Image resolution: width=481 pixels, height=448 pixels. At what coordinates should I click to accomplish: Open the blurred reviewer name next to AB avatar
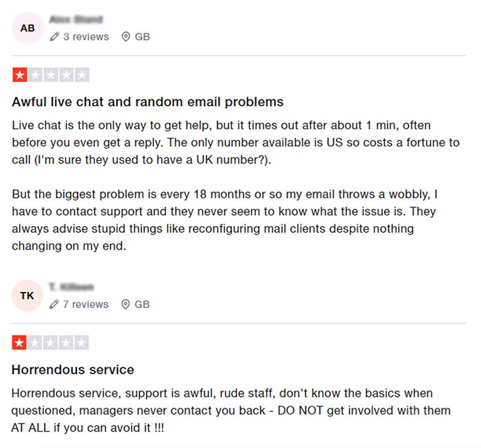click(x=76, y=20)
